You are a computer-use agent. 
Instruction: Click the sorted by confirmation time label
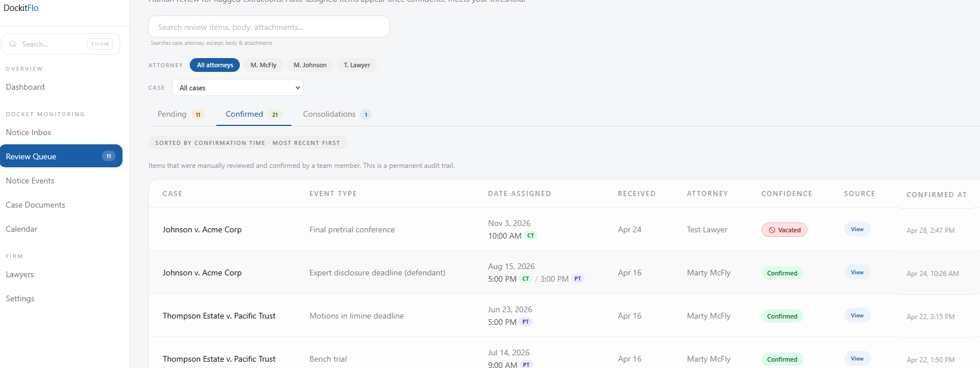247,143
